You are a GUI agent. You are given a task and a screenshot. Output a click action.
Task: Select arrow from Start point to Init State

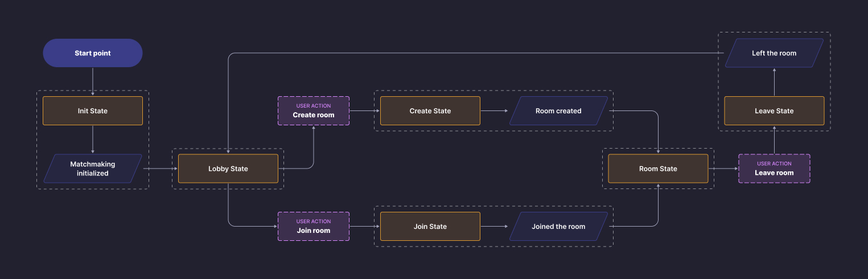click(x=93, y=81)
